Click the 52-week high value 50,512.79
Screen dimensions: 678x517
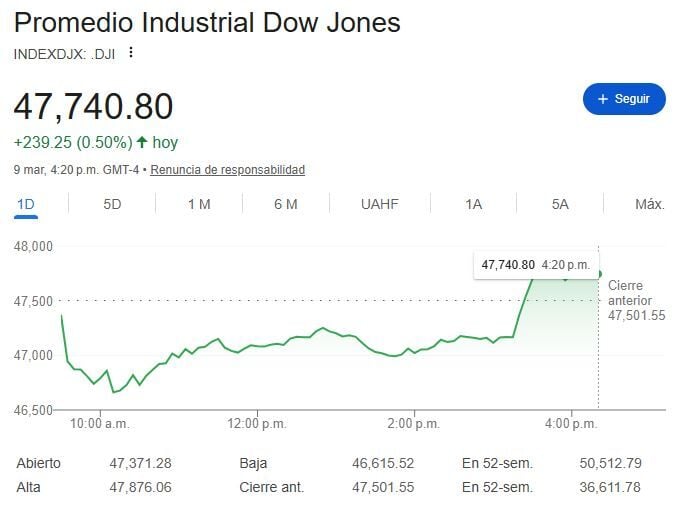point(608,463)
